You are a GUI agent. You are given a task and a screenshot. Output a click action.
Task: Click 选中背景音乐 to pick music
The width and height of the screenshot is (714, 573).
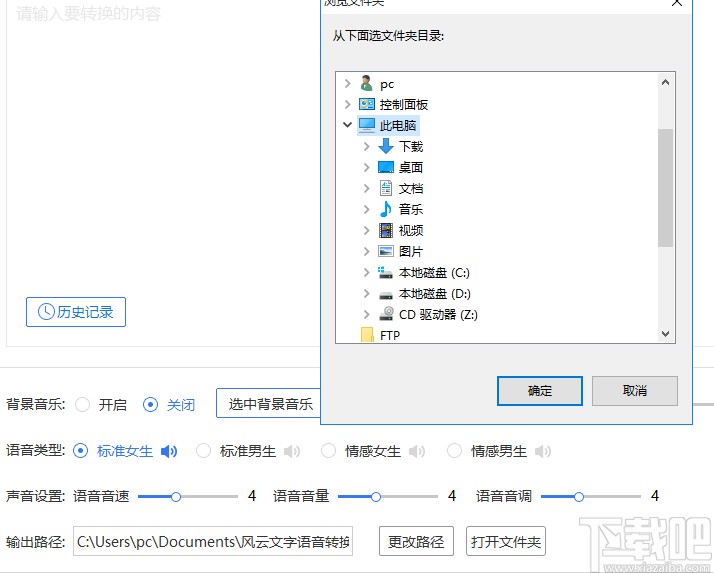click(x=269, y=404)
